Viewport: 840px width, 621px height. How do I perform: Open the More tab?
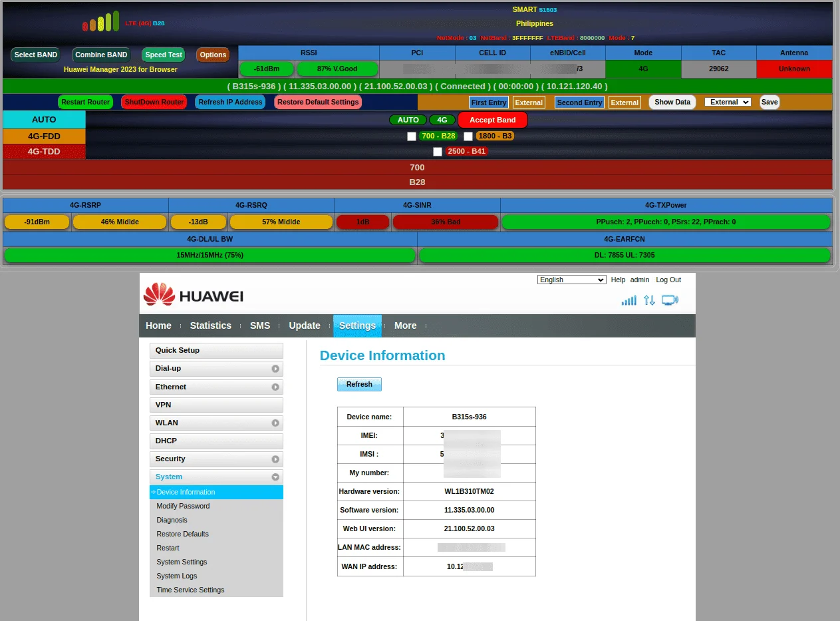tap(405, 325)
